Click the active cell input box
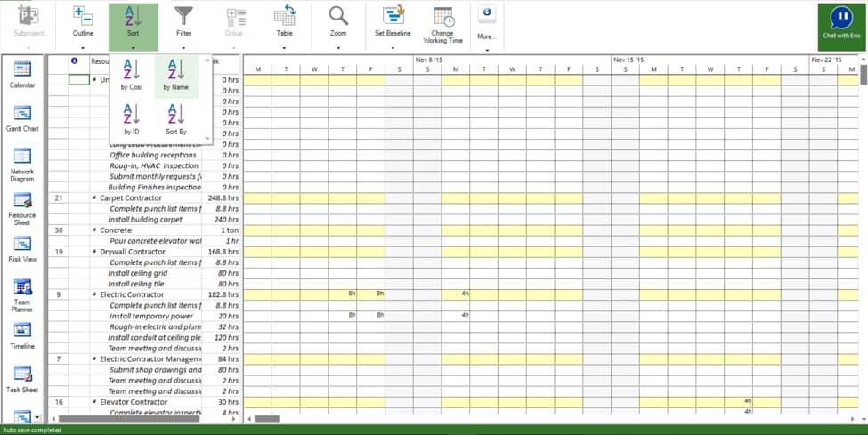The image size is (868, 435). pyautogui.click(x=79, y=80)
